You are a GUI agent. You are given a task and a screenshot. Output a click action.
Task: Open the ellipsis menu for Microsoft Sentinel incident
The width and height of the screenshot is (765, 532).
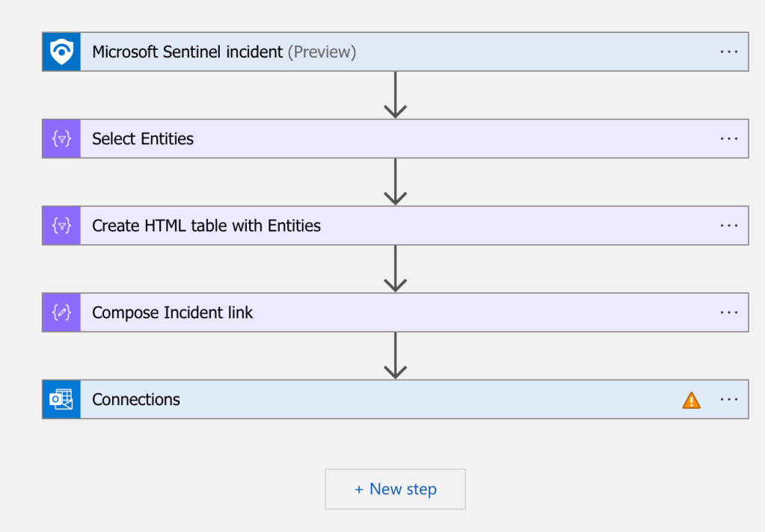[x=729, y=52]
